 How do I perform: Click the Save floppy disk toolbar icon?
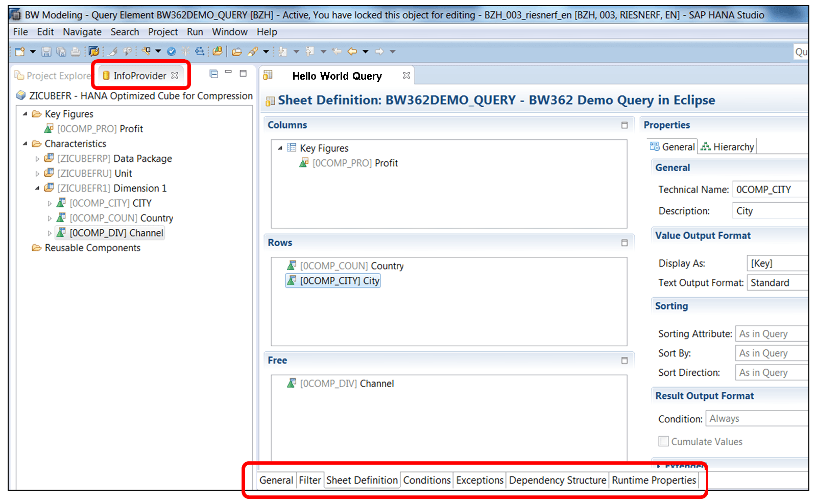[x=46, y=52]
